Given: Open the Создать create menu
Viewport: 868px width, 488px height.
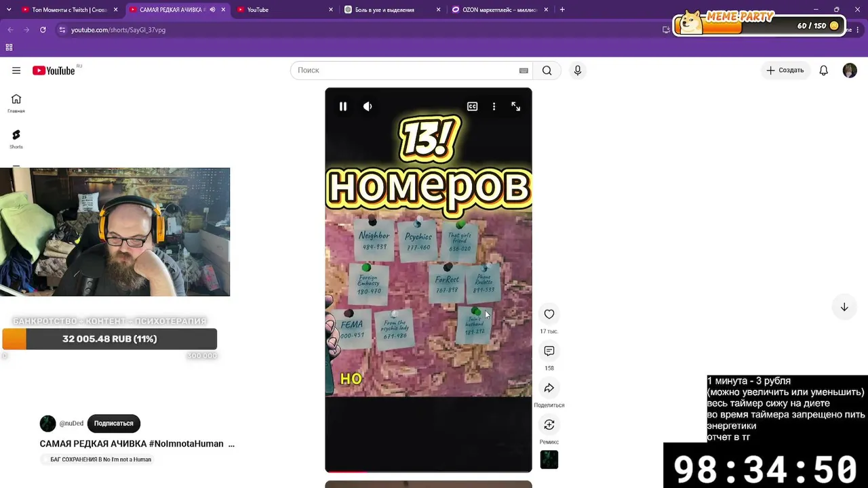Looking at the screenshot, I should [785, 70].
